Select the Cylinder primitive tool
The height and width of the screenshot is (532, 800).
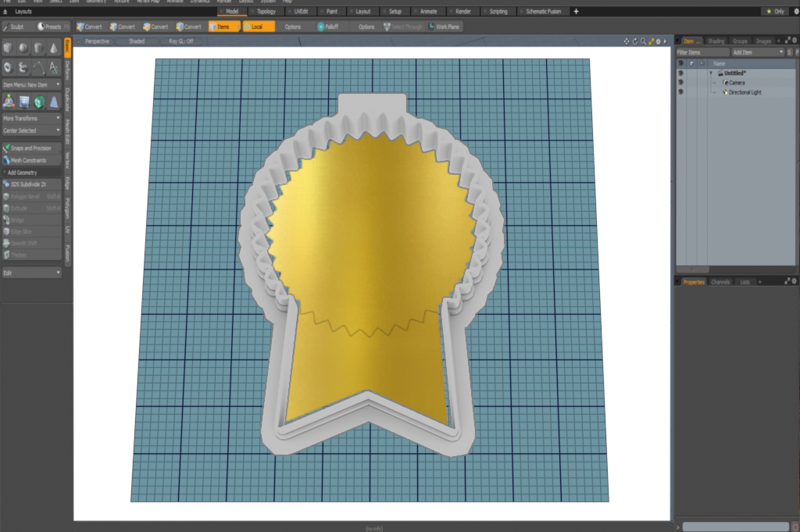[39, 48]
